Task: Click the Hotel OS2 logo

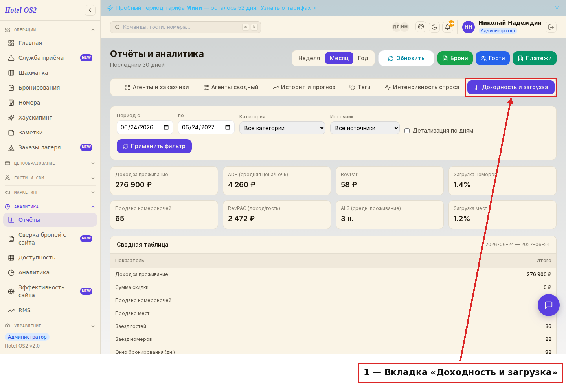Action: click(21, 10)
